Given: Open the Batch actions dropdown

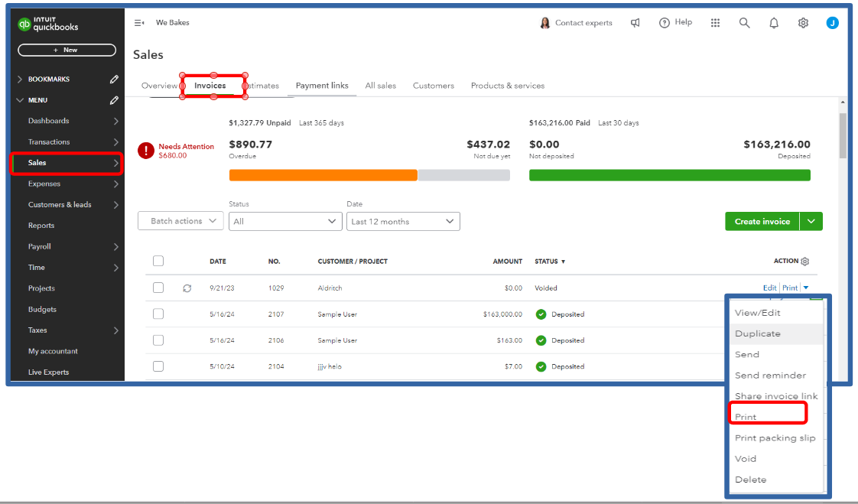Looking at the screenshot, I should pyautogui.click(x=180, y=220).
